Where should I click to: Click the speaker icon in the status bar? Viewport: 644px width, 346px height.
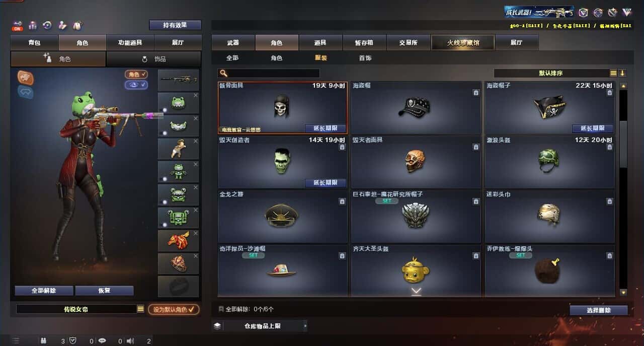[x=130, y=341]
